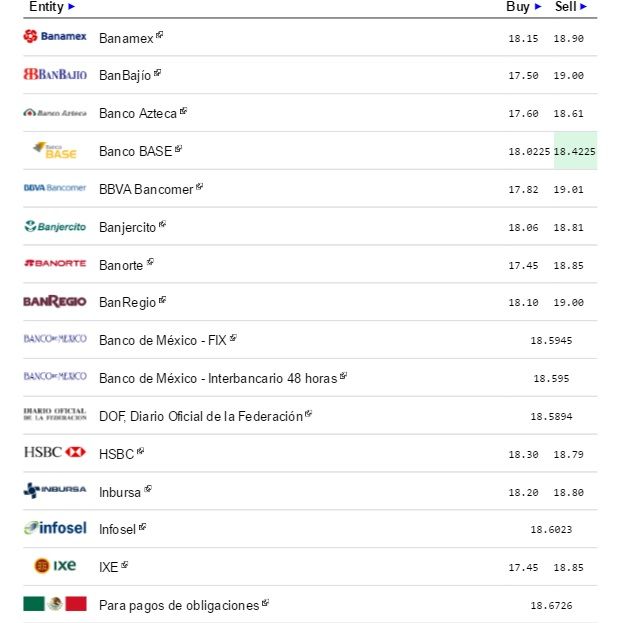Click the Inbursa logo icon

[x=55, y=491]
